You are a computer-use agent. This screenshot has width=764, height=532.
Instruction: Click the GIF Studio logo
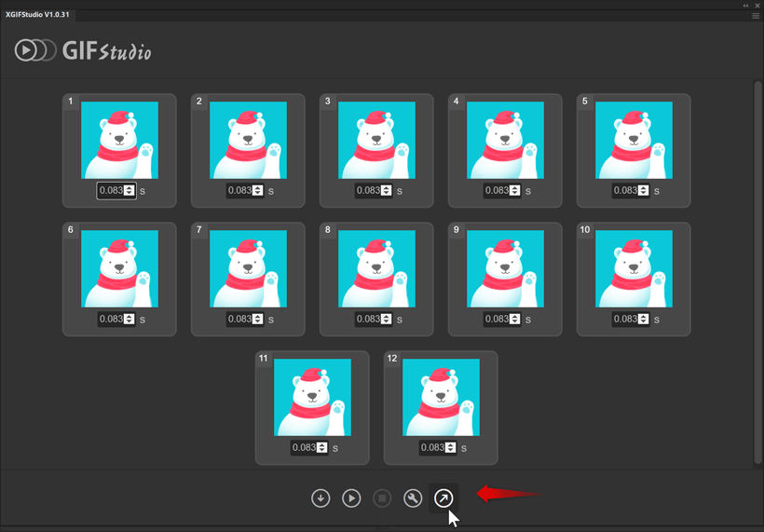[x=83, y=50]
